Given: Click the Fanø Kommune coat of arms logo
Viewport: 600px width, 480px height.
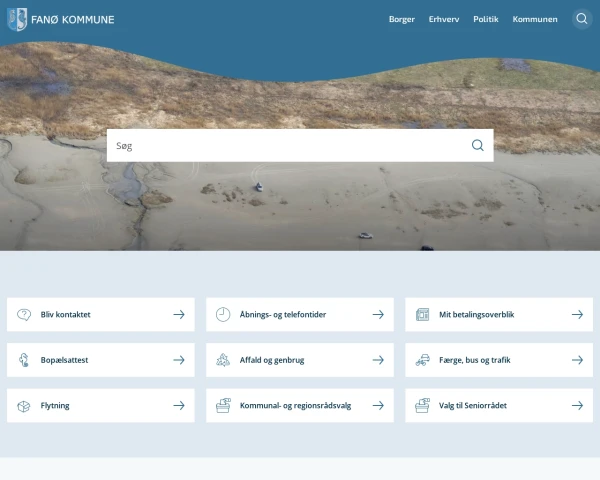Looking at the screenshot, I should (17, 19).
